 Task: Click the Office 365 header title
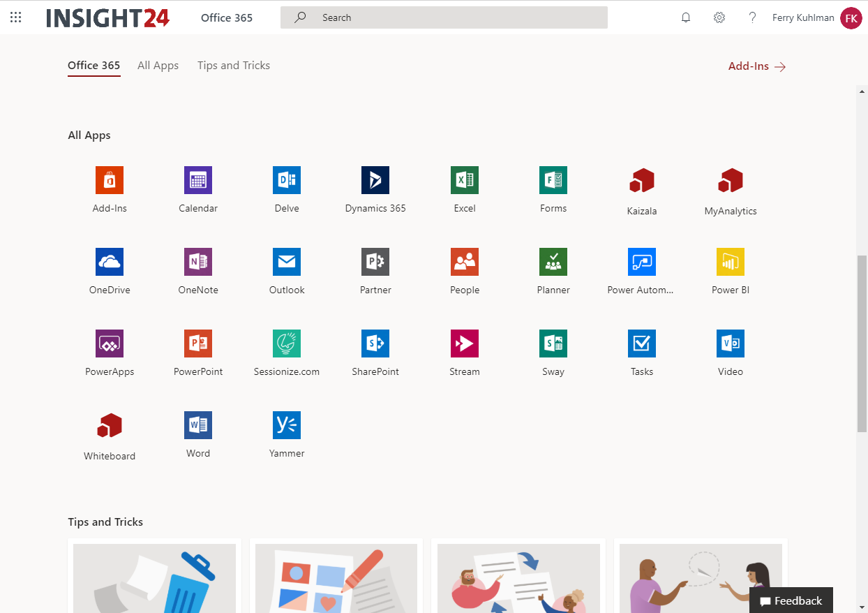(x=227, y=17)
